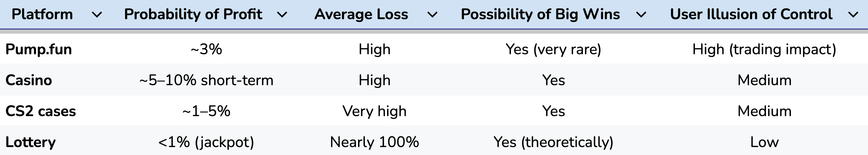Click the High (trading impact) cell
868x155 pixels.
point(764,49)
